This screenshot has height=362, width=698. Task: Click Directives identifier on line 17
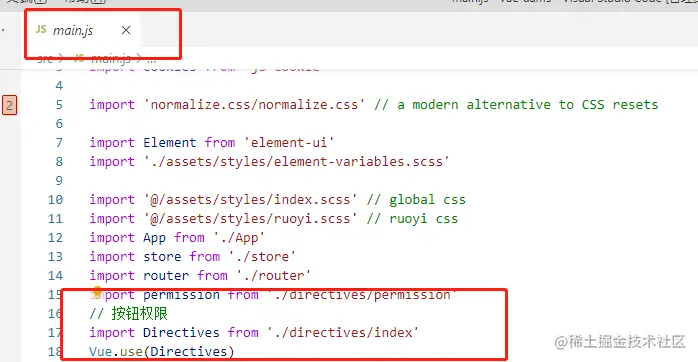tap(181, 333)
